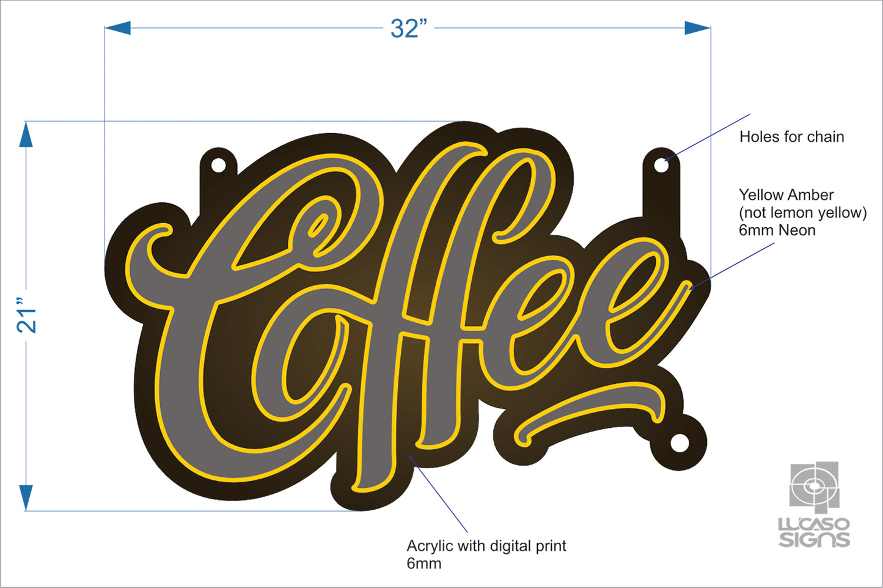This screenshot has height=588, width=883.
Task: Click the arrow tip pointing at acrylic backing
Action: click(409, 455)
